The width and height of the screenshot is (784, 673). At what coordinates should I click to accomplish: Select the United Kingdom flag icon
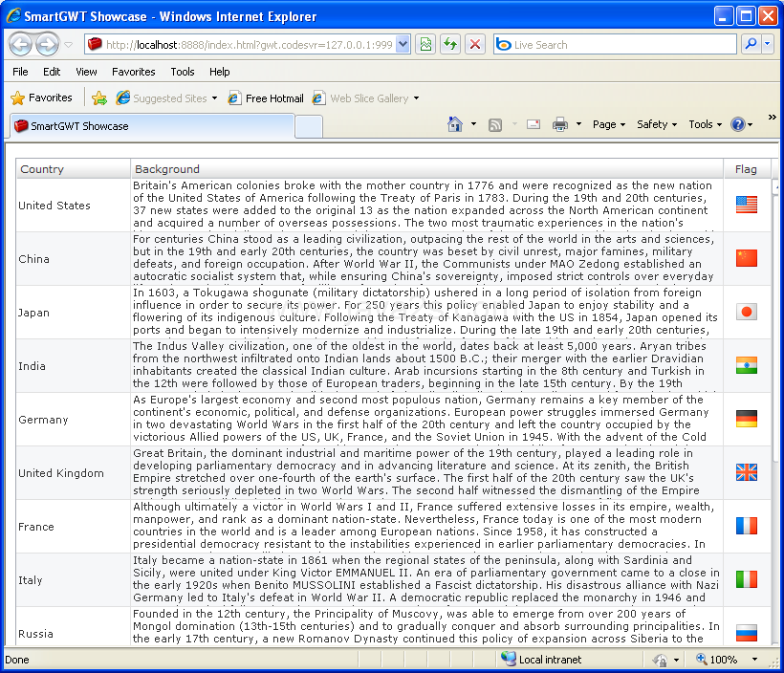click(747, 472)
